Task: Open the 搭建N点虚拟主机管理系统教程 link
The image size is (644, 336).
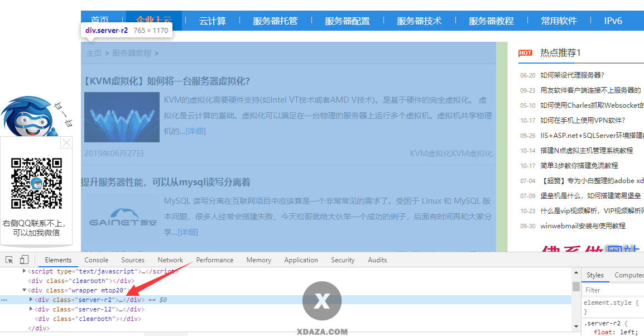Action: [x=587, y=151]
